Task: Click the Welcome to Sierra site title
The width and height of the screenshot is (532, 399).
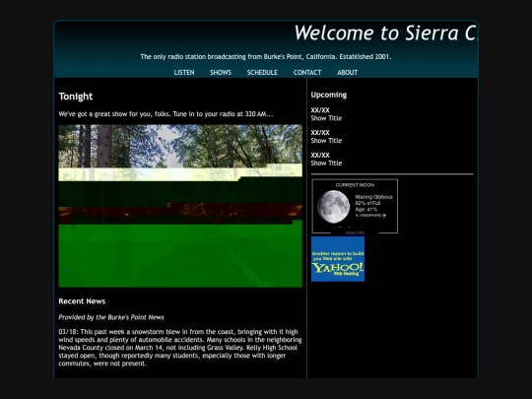Action: coord(386,33)
